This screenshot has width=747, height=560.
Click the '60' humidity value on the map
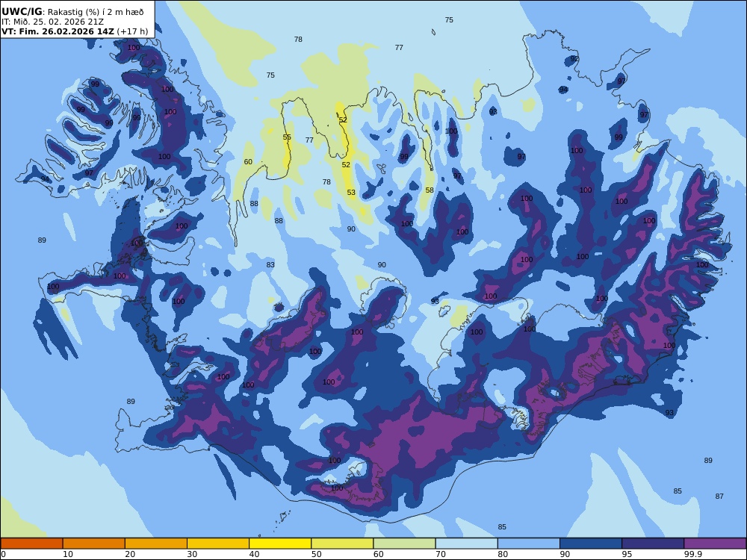click(248, 162)
